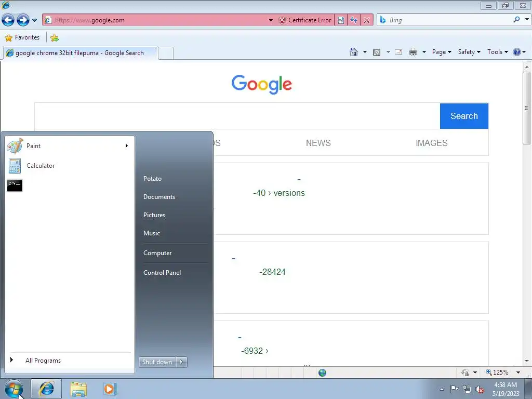Screen dimensions: 532x399
Task: Open Computer from the Start menu
Action: [157, 253]
